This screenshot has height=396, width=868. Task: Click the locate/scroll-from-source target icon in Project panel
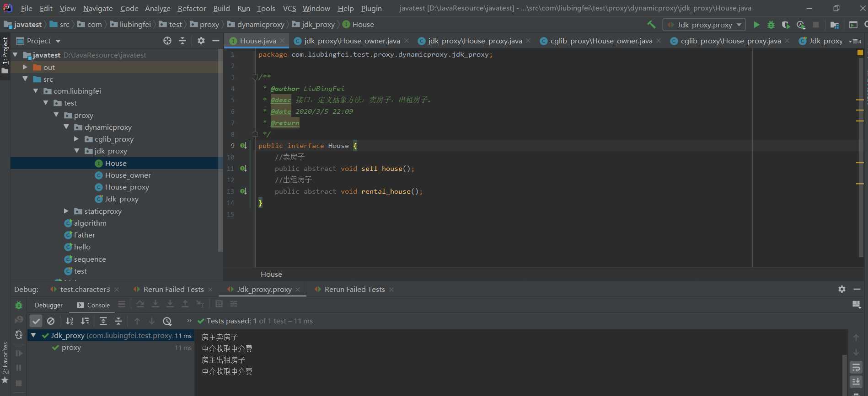[167, 41]
